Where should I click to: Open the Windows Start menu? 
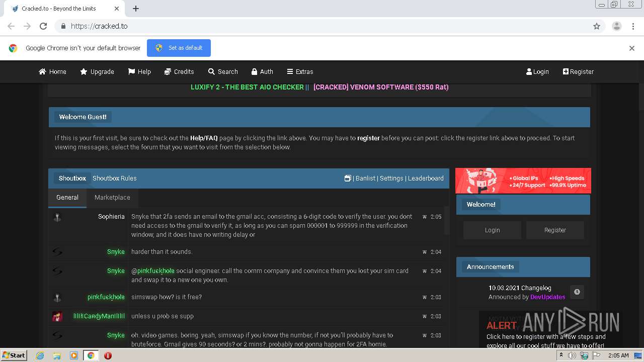(14, 355)
